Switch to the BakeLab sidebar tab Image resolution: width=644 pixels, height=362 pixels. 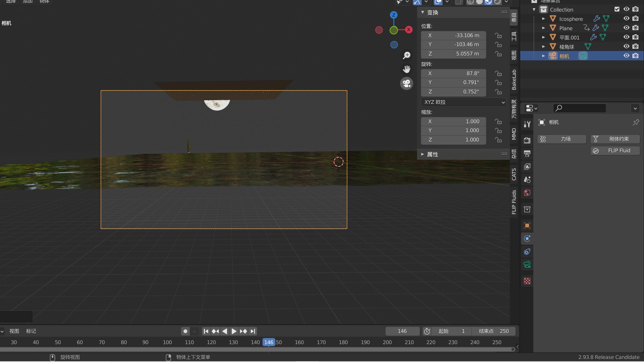point(514,80)
